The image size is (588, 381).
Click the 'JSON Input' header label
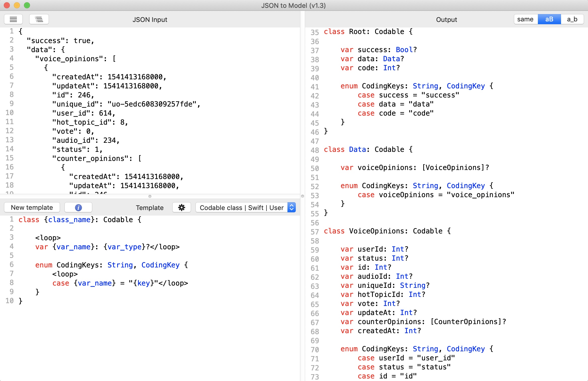[x=150, y=20]
